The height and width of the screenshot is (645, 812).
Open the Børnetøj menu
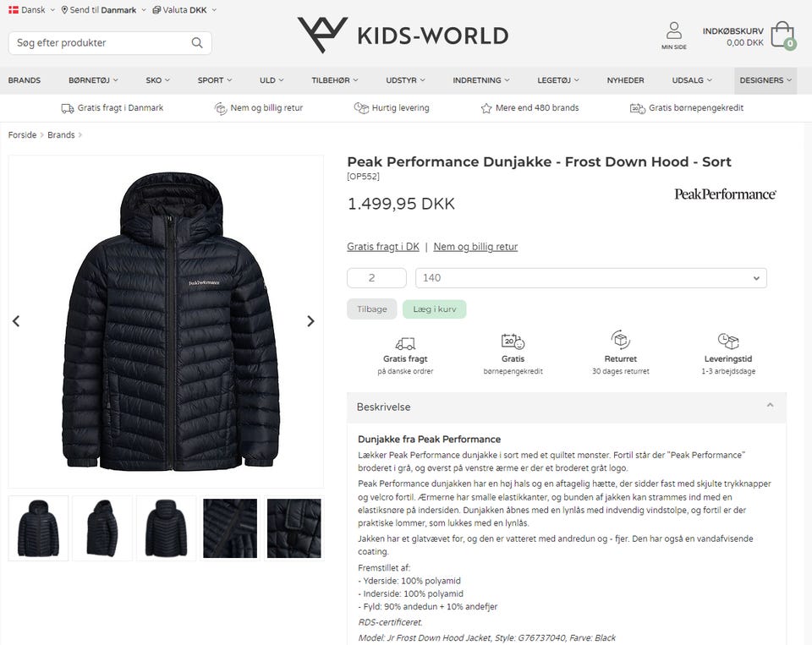tap(93, 80)
